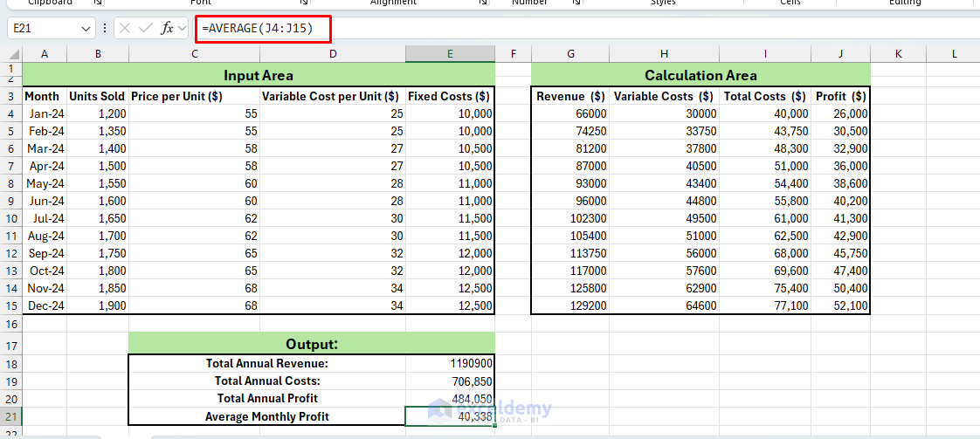Click the 'Output:' heading cell
The image size is (980, 439).
[312, 344]
